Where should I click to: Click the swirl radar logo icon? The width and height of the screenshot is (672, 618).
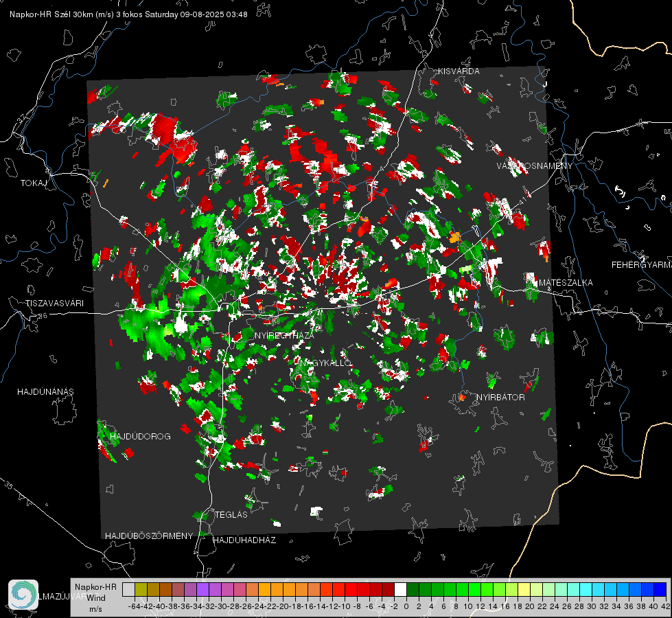23,595
